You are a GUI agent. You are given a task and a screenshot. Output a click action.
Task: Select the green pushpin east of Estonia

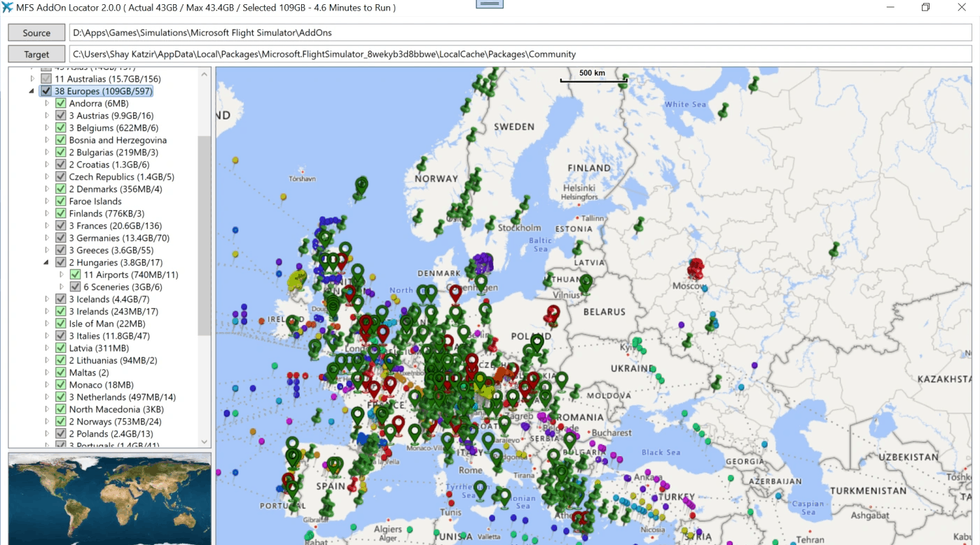point(638,225)
